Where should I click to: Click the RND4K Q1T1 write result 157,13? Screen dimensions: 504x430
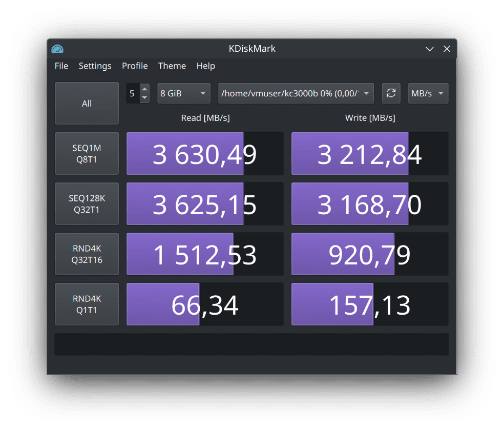pos(370,304)
